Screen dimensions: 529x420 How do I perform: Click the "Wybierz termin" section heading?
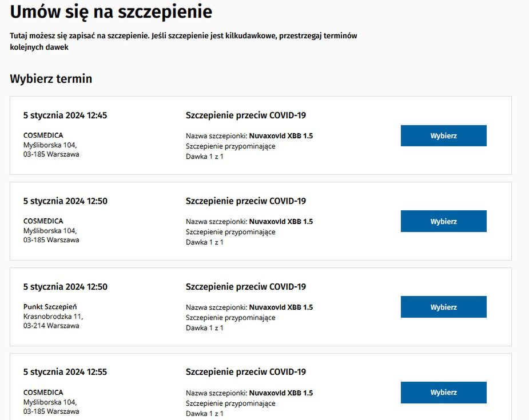coord(51,79)
